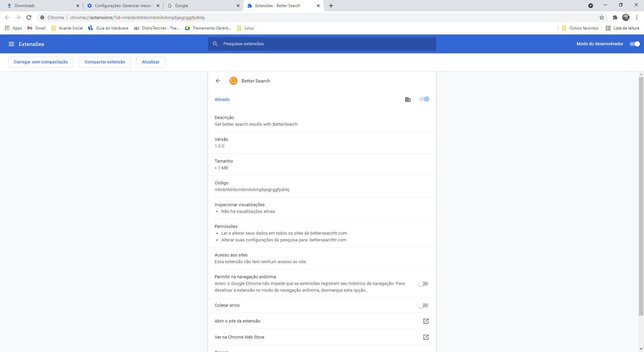Click Get better search results description text
Screen dimensions: 644x352
point(256,124)
